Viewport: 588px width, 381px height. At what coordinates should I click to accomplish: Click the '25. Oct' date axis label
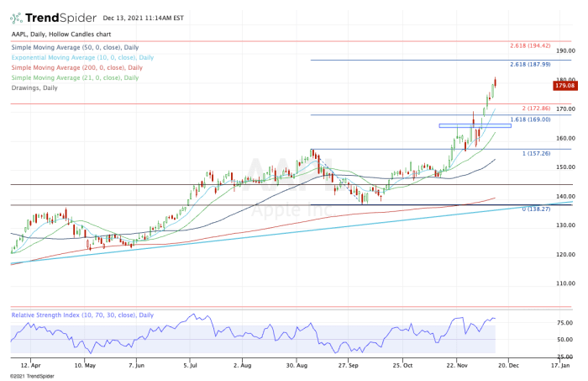coord(402,365)
